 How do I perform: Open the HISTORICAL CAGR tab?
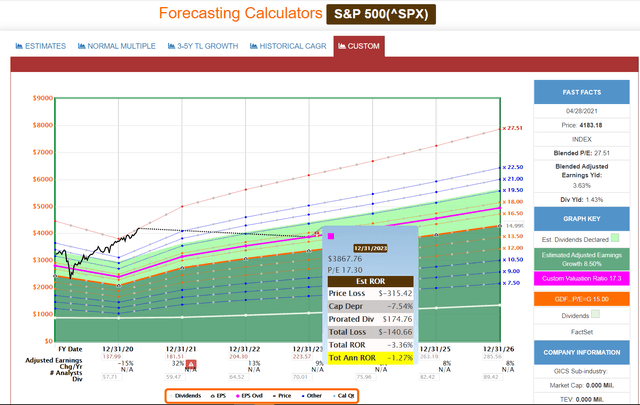(x=288, y=46)
